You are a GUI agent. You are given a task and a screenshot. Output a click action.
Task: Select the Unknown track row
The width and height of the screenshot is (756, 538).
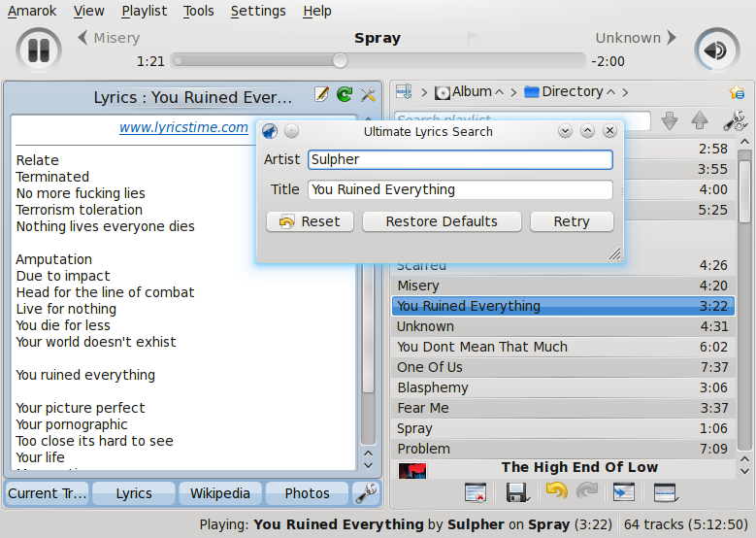pyautogui.click(x=563, y=326)
